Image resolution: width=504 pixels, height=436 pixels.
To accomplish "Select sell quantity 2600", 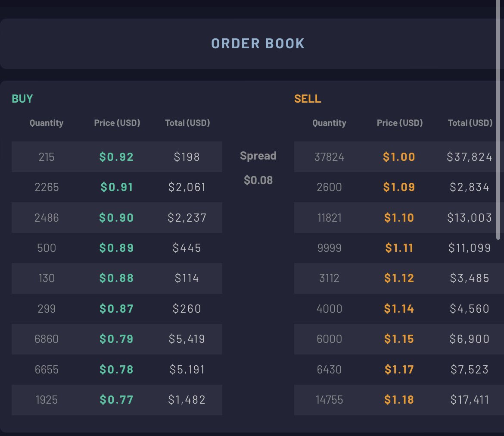I will point(329,187).
